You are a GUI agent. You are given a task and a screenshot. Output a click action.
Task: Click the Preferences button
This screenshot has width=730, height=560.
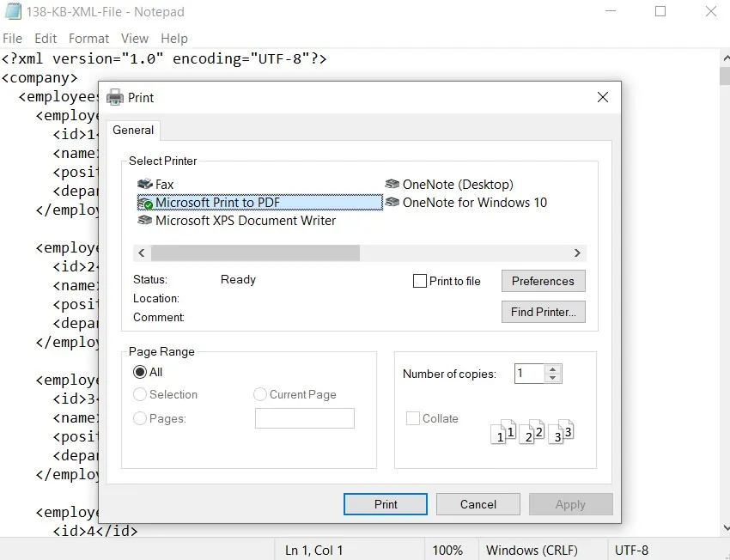(x=543, y=280)
